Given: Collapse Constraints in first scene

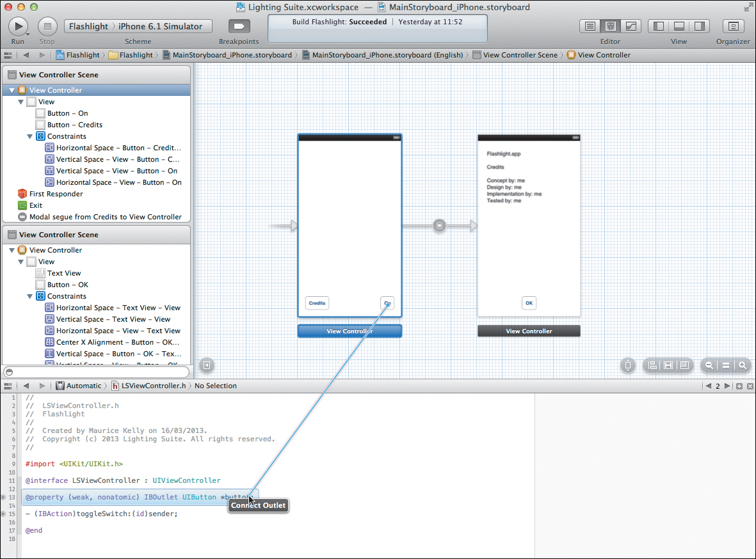Looking at the screenshot, I should (30, 136).
